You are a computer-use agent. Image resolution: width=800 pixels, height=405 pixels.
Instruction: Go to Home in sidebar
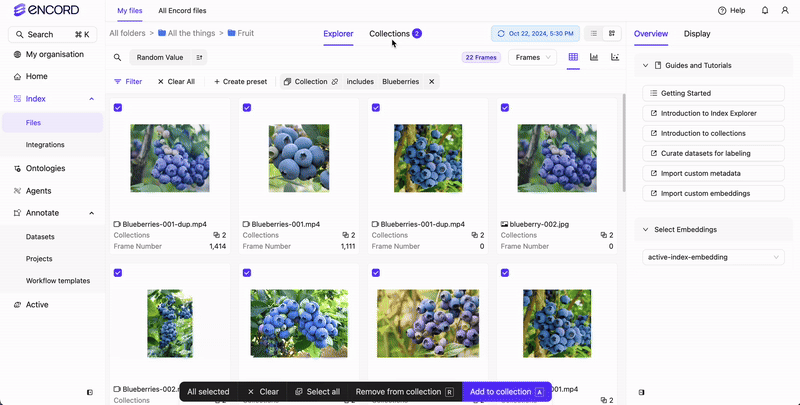pyautogui.click(x=31, y=76)
